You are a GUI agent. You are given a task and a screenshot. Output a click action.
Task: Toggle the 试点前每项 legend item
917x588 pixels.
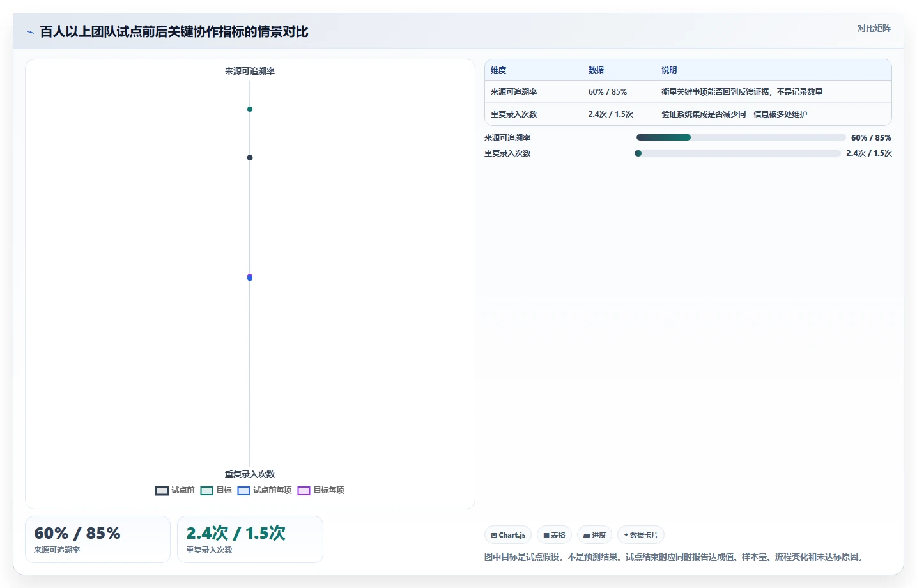[x=265, y=490]
